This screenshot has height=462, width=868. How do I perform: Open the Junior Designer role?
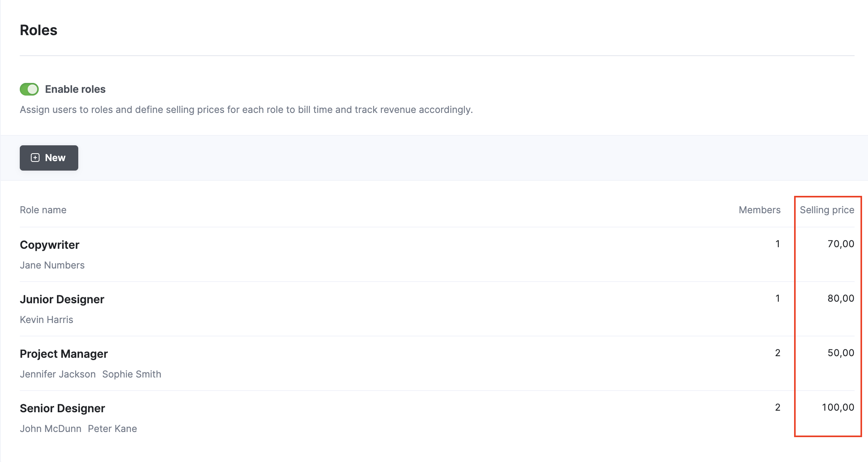62,299
